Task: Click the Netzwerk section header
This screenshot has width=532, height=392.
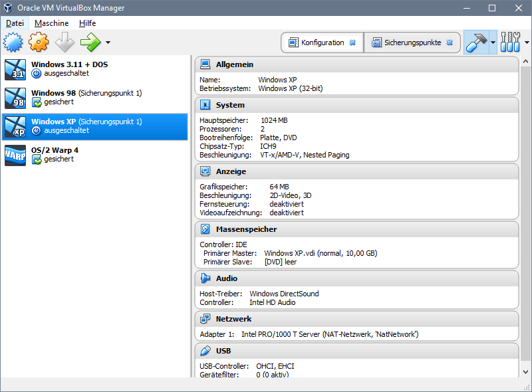Action: (x=356, y=319)
